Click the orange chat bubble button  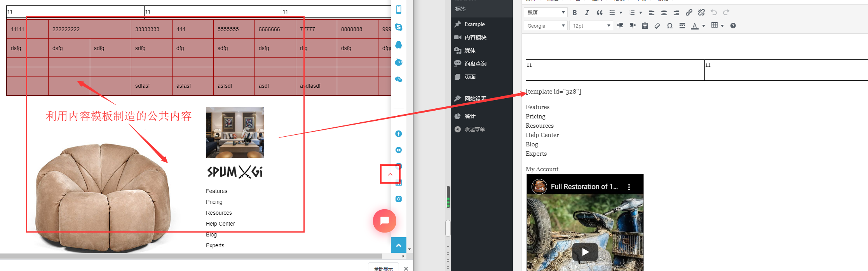[385, 221]
